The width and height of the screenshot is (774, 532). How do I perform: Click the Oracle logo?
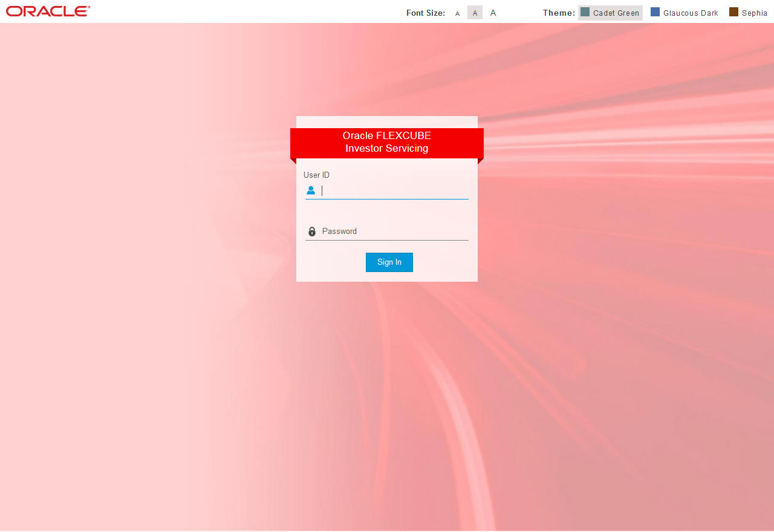pyautogui.click(x=48, y=11)
